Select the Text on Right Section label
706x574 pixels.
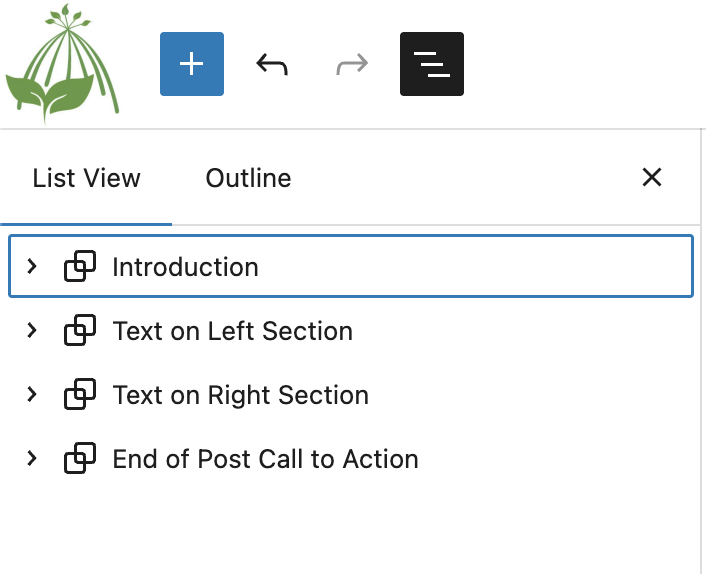pyautogui.click(x=240, y=395)
